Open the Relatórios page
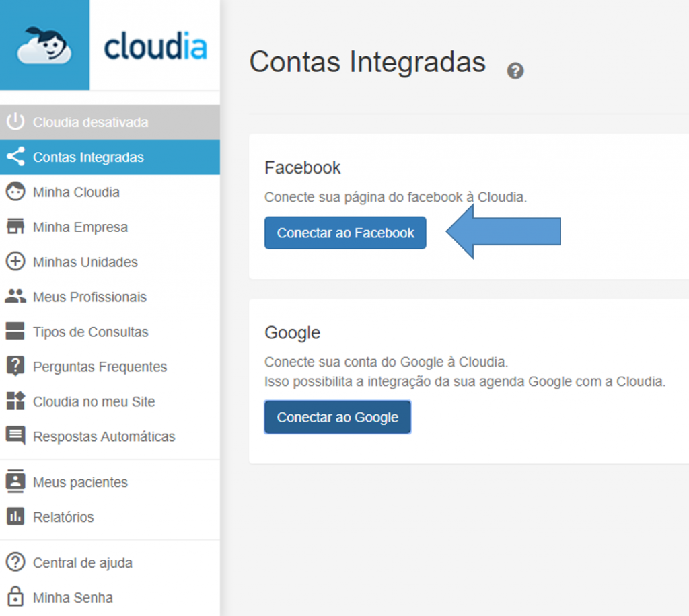 [x=110, y=516]
